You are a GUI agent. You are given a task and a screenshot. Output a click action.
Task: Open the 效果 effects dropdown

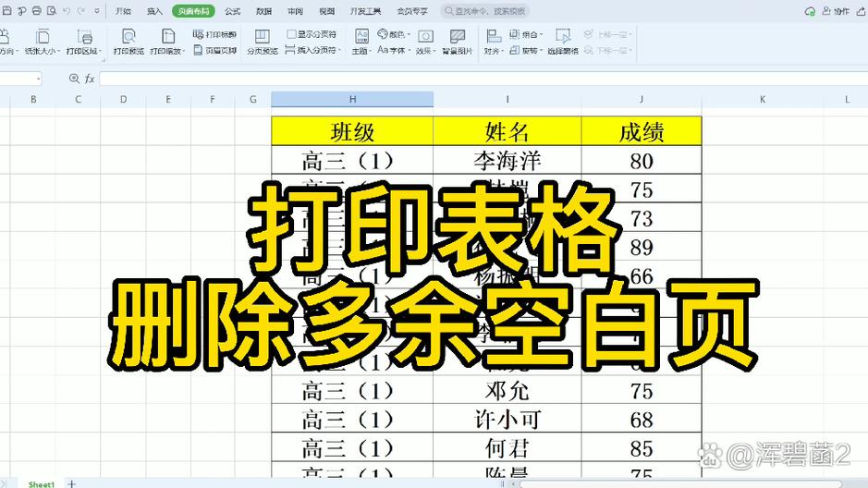coord(426,42)
